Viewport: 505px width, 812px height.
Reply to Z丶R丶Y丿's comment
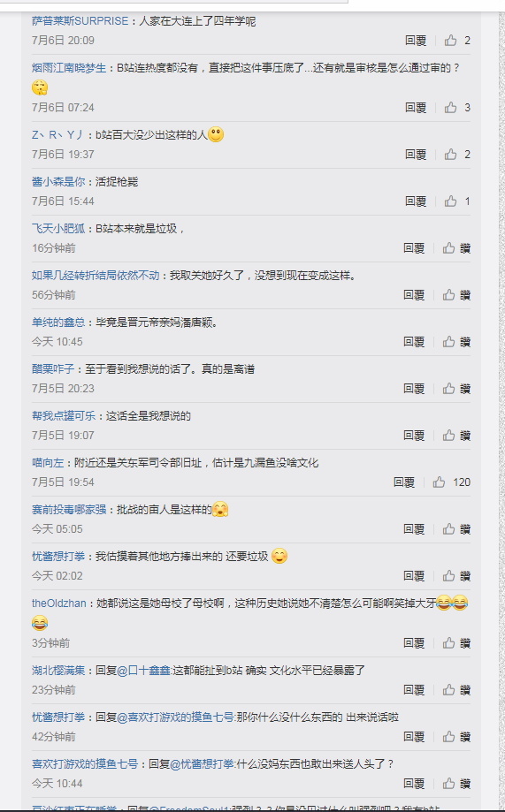(416, 155)
